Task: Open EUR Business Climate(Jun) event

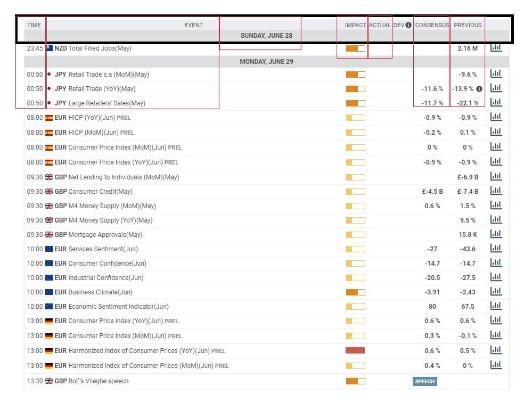Action: [x=93, y=292]
